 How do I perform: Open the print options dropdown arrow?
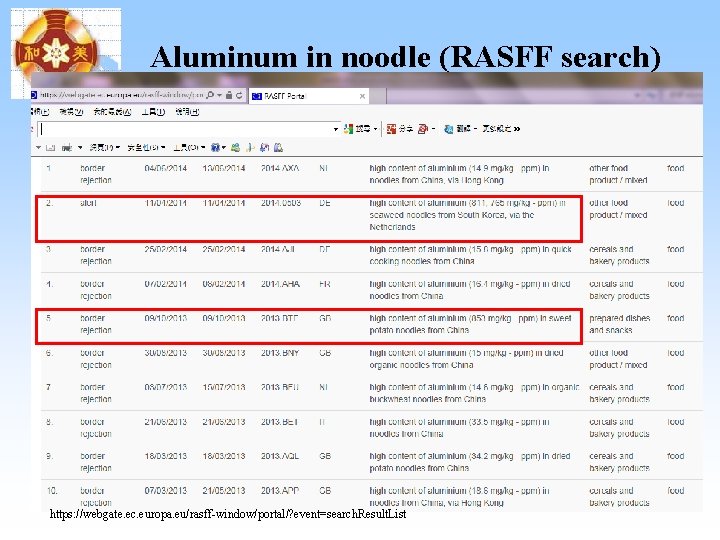tap(80, 147)
